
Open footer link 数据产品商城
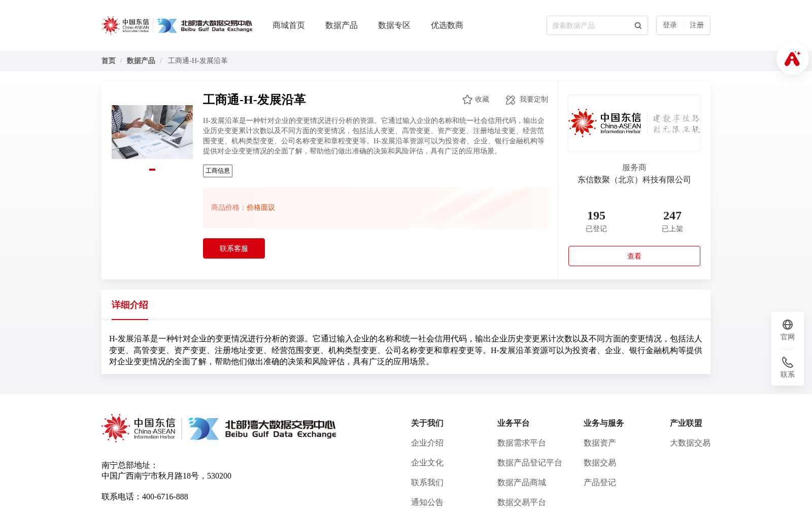pyautogui.click(x=522, y=483)
